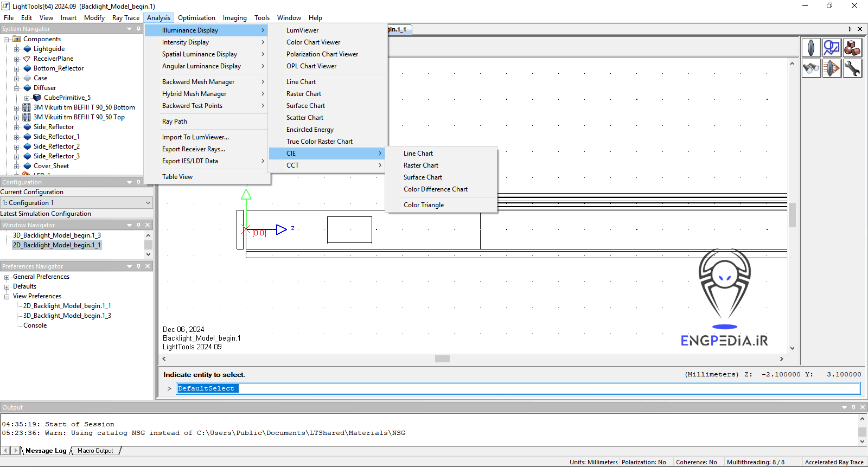Click the Multithreading: 8 / 8 status
868x467 pixels.
tap(756, 462)
